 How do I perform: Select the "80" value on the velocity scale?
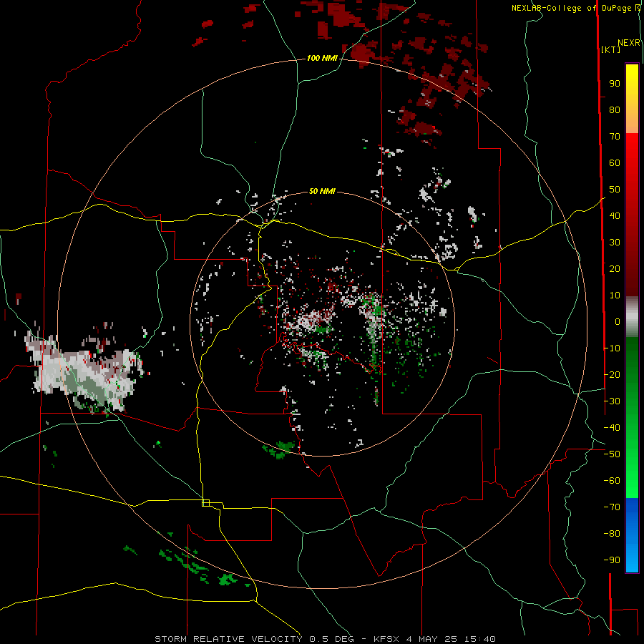615,110
